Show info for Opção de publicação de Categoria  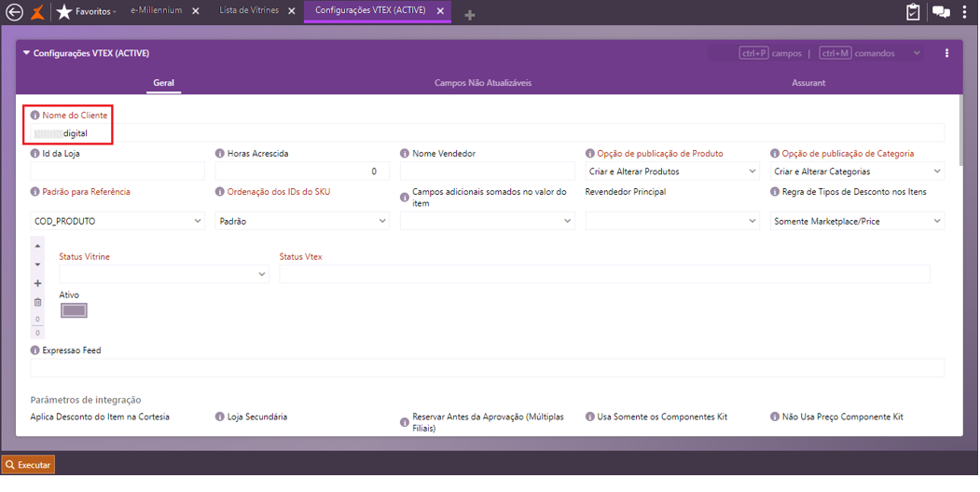[x=774, y=154]
